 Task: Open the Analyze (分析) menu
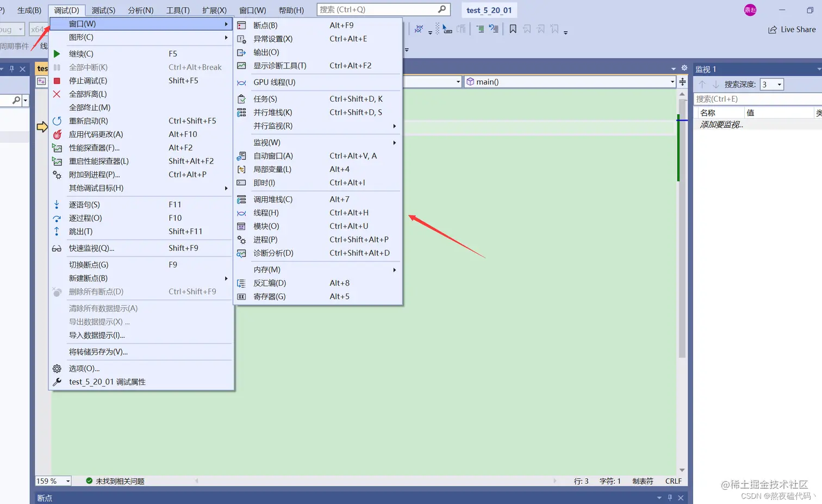pos(141,10)
